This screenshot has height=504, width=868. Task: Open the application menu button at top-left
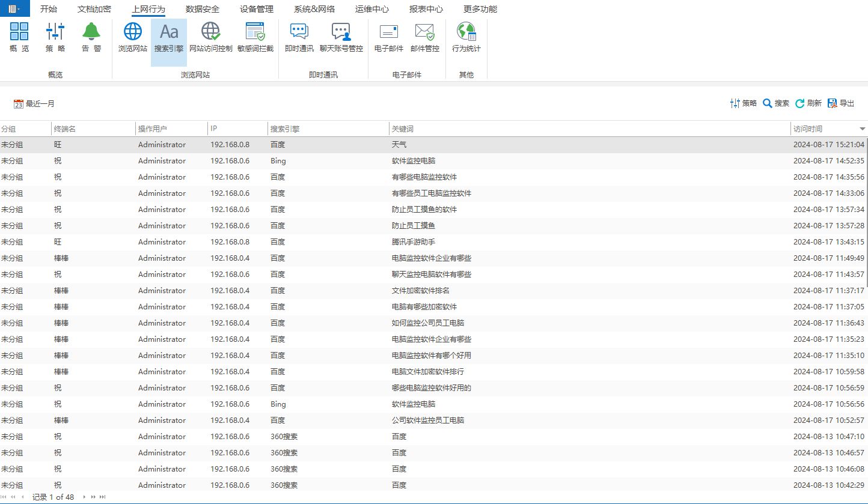tap(14, 8)
